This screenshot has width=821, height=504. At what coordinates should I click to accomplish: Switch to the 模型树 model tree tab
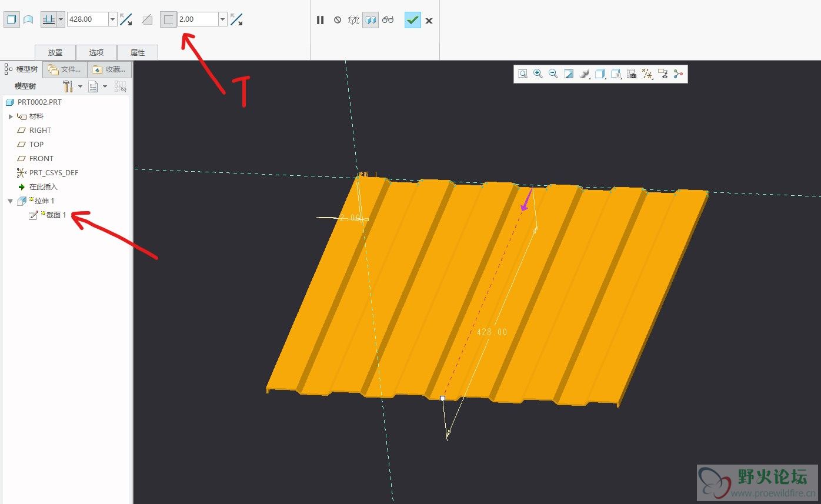pos(22,69)
